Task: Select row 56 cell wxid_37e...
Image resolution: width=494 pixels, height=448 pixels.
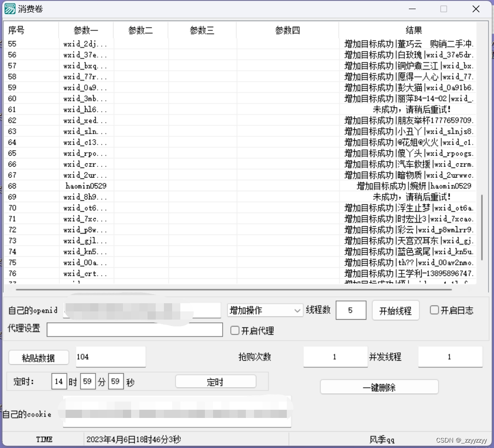Action: click(86, 55)
